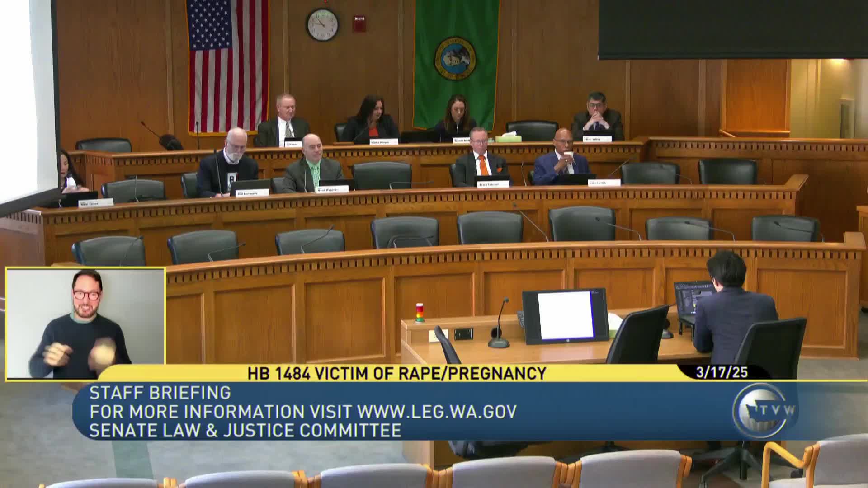Click the Jesse Salomon nameplate
Image resolution: width=868 pixels, height=488 pixels.
pyautogui.click(x=492, y=184)
